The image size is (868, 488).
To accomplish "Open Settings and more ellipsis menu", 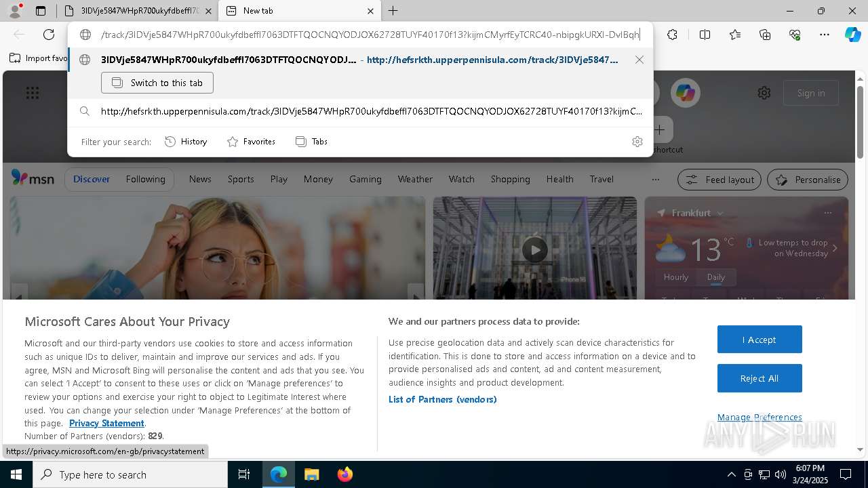I will click(x=825, y=35).
